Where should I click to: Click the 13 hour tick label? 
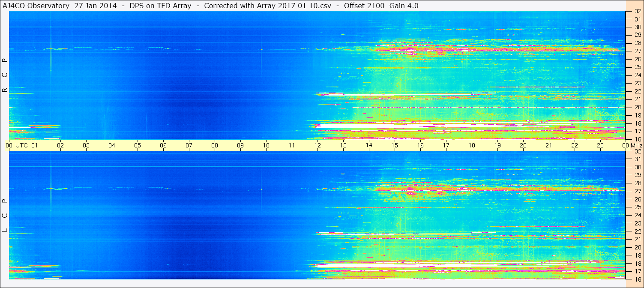pyautogui.click(x=343, y=145)
